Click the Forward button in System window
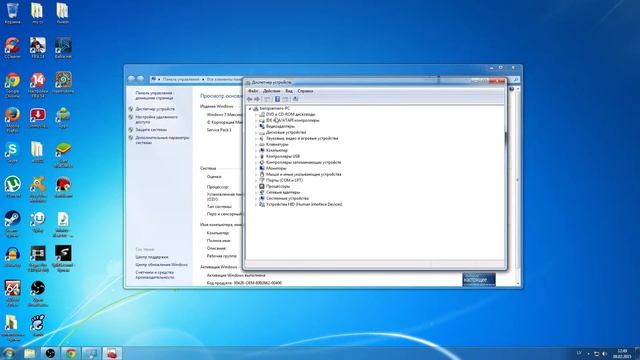The image size is (640, 360). point(140,79)
